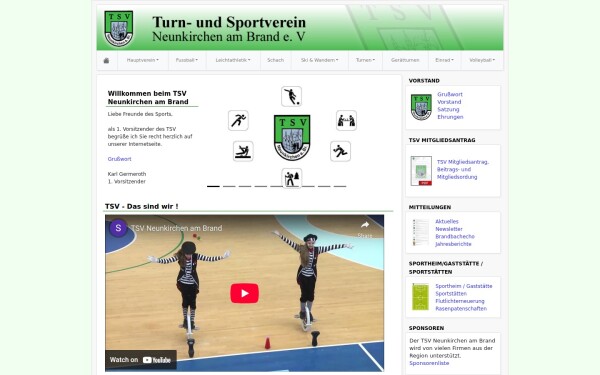Open the Newsletter link
Image resolution: width=600 pixels, height=375 pixels.
pyautogui.click(x=449, y=229)
